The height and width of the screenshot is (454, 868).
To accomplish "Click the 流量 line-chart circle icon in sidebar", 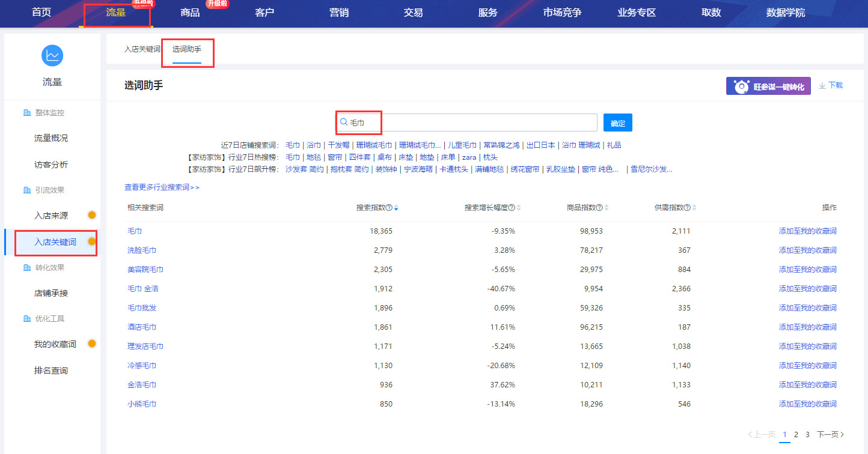I will tap(52, 56).
